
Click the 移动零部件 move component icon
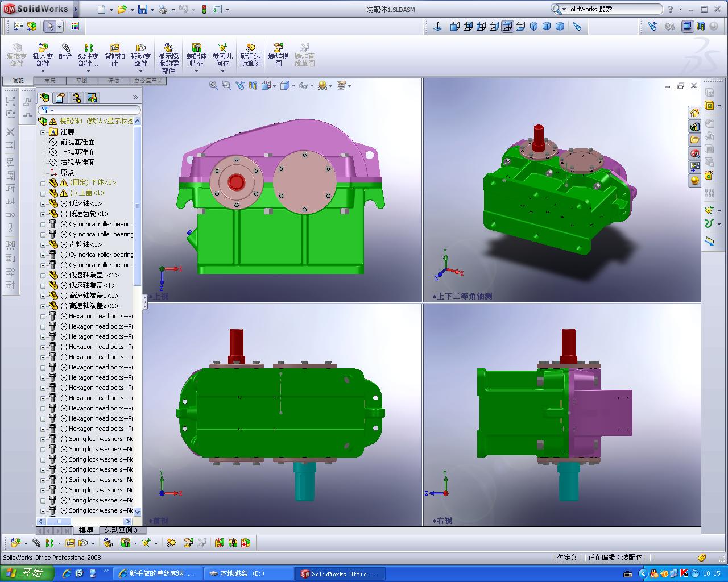click(x=140, y=55)
